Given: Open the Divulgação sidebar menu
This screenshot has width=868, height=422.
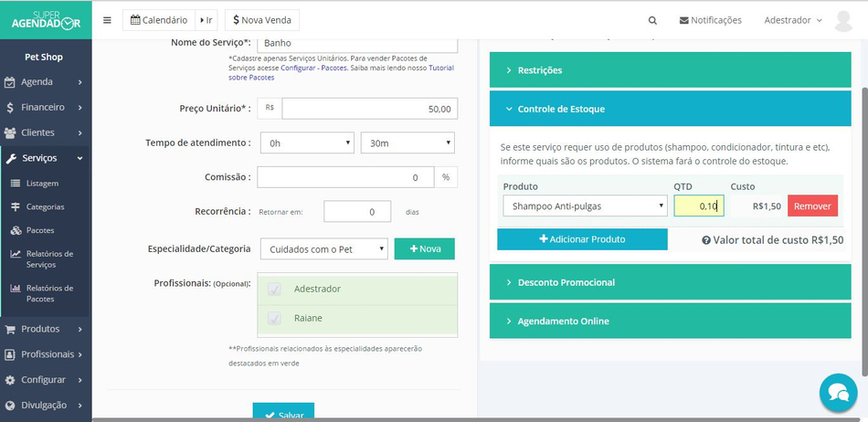Looking at the screenshot, I should coord(46,406).
